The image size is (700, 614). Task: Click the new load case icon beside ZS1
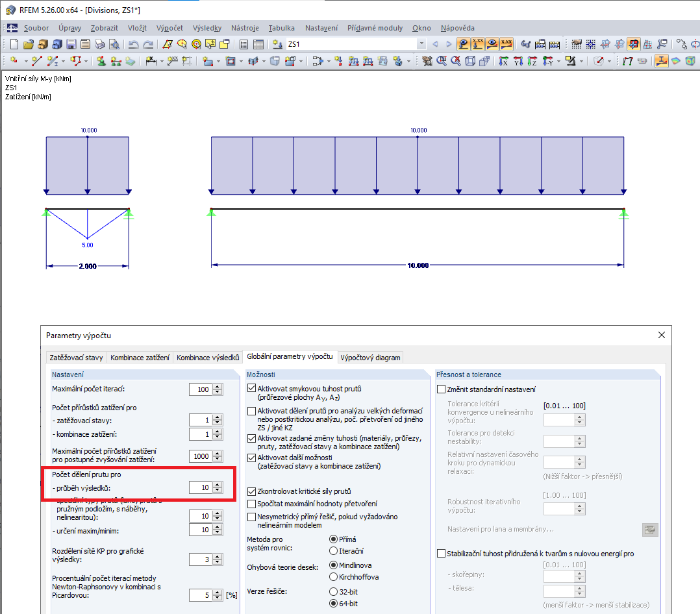tap(277, 44)
